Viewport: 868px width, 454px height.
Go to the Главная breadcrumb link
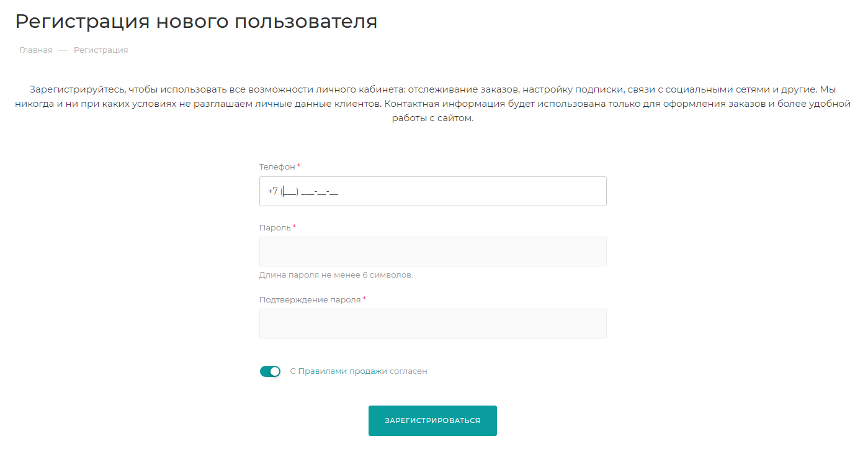36,50
